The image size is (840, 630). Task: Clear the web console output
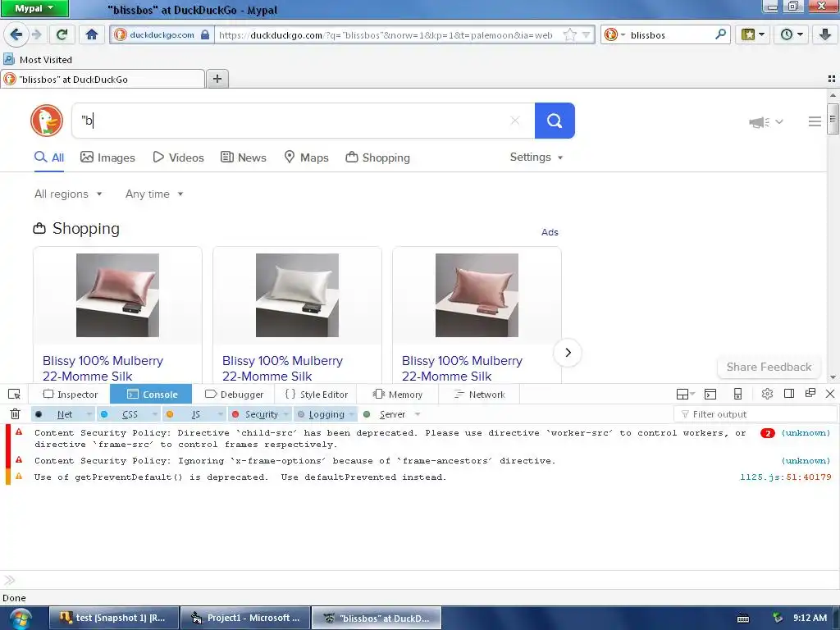pyautogui.click(x=15, y=414)
